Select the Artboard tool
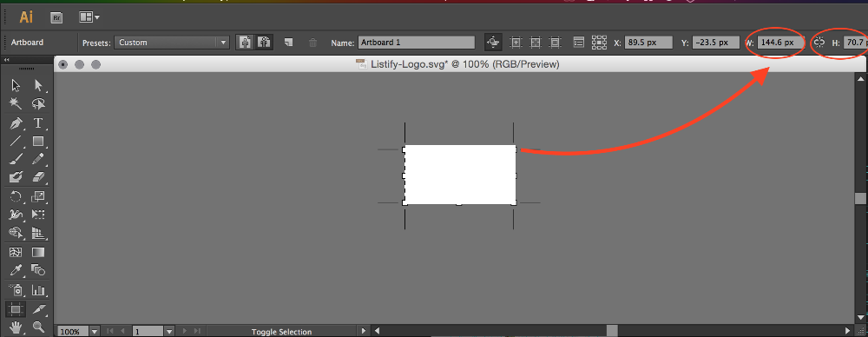This screenshot has width=868, height=337. pyautogui.click(x=16, y=308)
